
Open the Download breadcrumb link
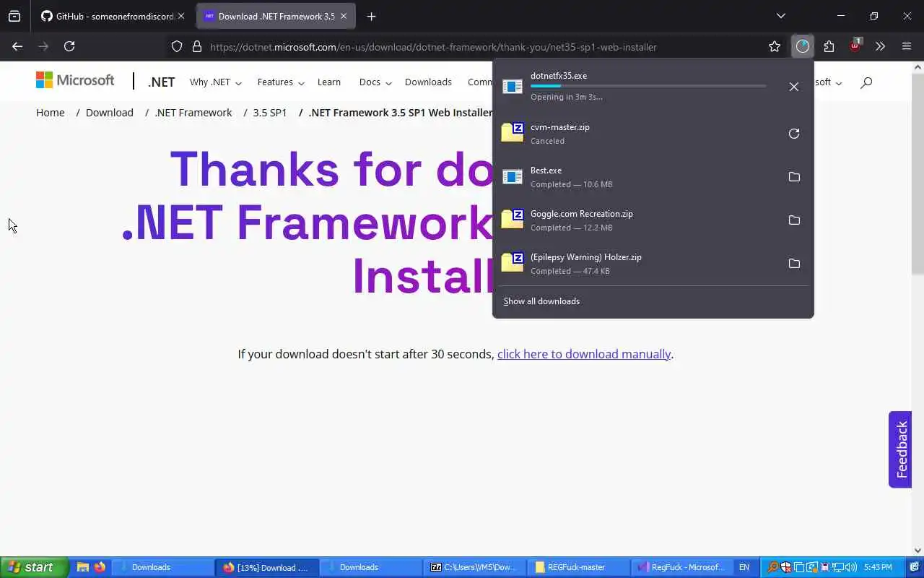tap(110, 113)
